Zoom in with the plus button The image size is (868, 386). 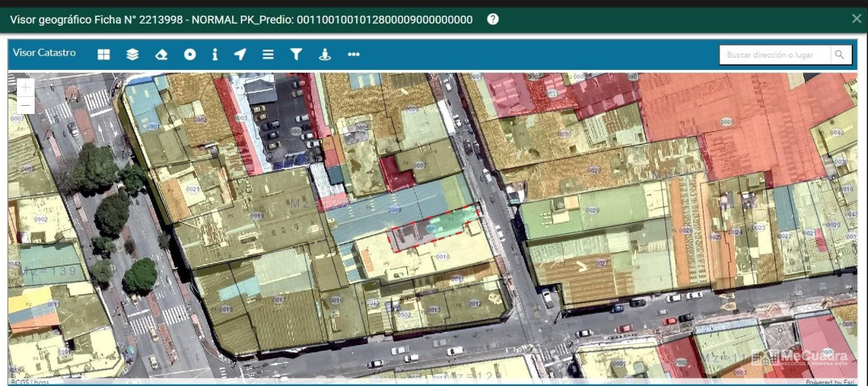pyautogui.click(x=26, y=87)
